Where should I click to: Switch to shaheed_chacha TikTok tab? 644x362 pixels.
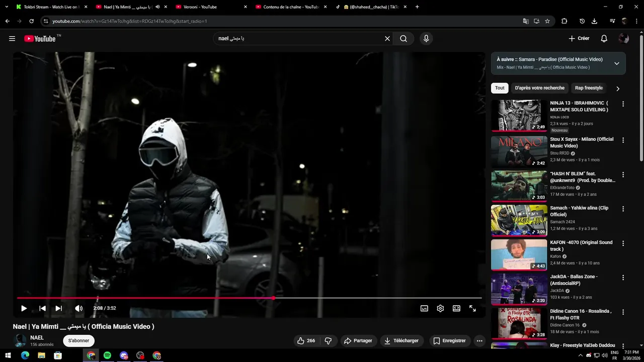[370, 7]
